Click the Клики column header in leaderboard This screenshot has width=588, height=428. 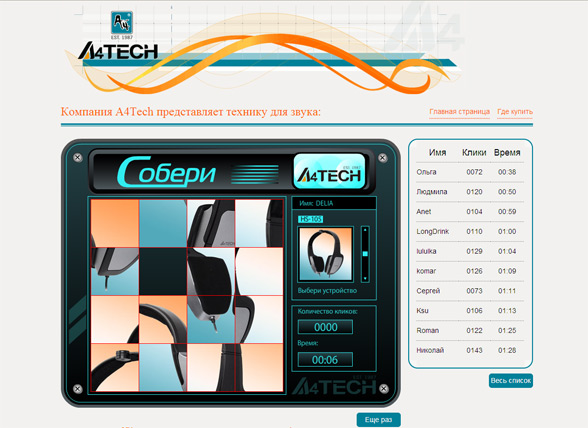474,153
